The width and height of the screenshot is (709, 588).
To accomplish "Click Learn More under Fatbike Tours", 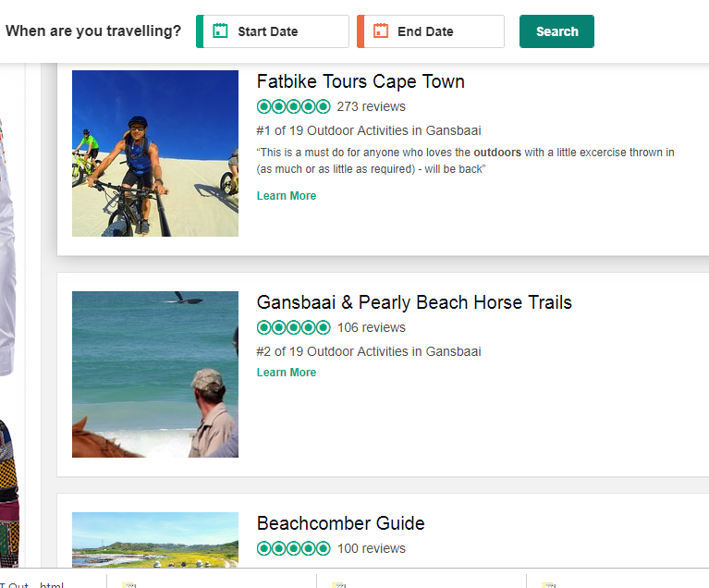I will point(287,196).
